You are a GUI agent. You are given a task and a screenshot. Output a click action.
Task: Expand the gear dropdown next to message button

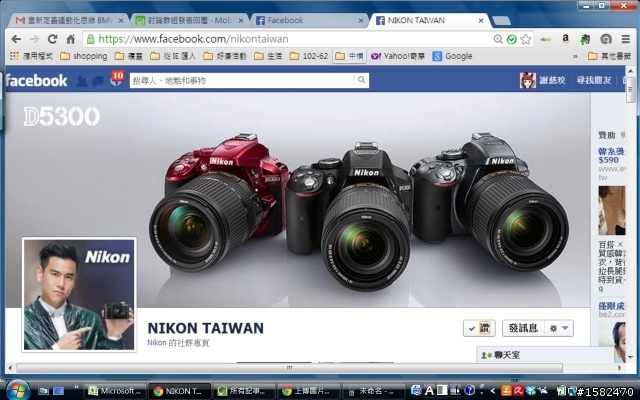coord(559,328)
